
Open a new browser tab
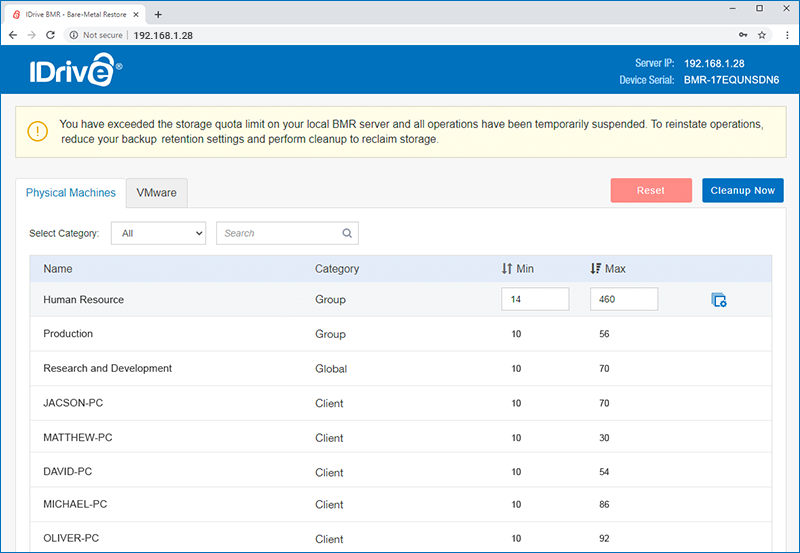158,14
